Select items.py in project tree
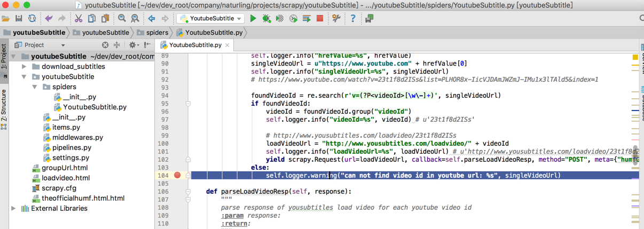This screenshot has width=644, height=229. 61,128
